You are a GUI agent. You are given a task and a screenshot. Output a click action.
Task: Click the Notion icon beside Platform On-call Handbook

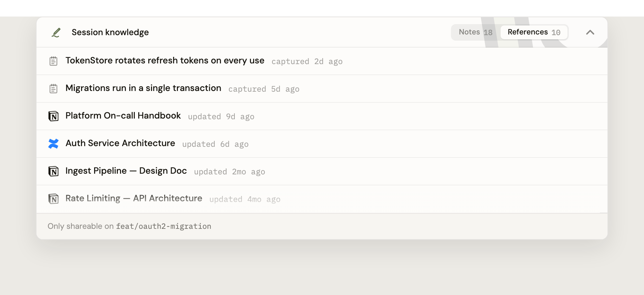[x=53, y=116]
